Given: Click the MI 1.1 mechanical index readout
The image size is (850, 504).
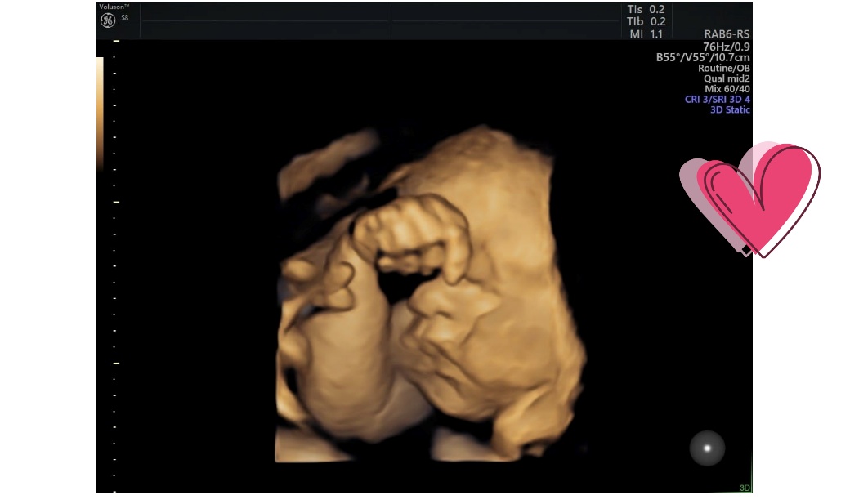Looking at the screenshot, I should point(646,33).
